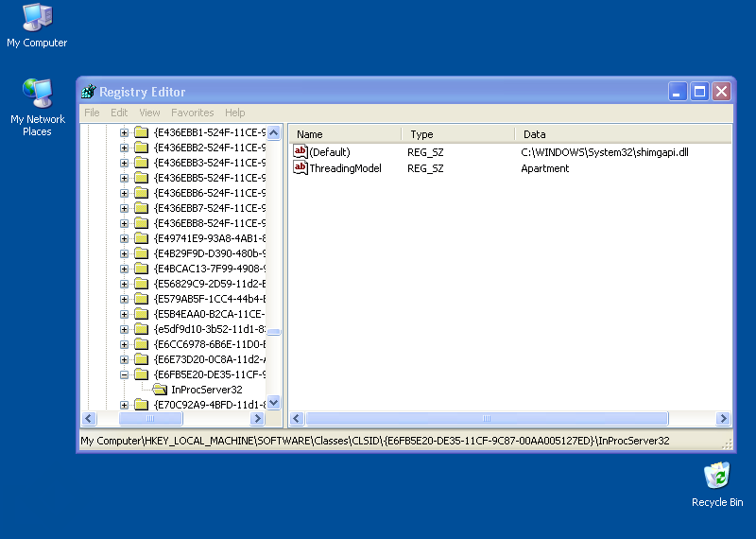756x539 pixels.
Task: Click folder icon of {E436EBB5-524F-11CE key
Action: click(141, 178)
